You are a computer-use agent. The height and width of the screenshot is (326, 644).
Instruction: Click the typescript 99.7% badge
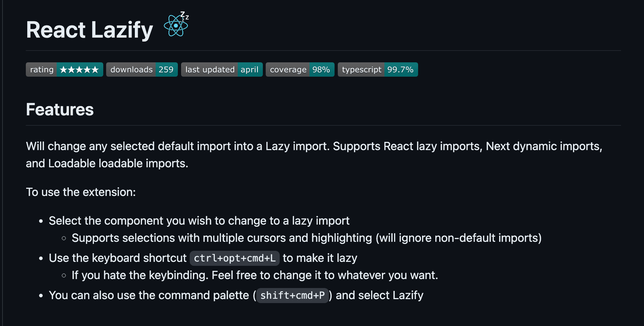pos(378,69)
